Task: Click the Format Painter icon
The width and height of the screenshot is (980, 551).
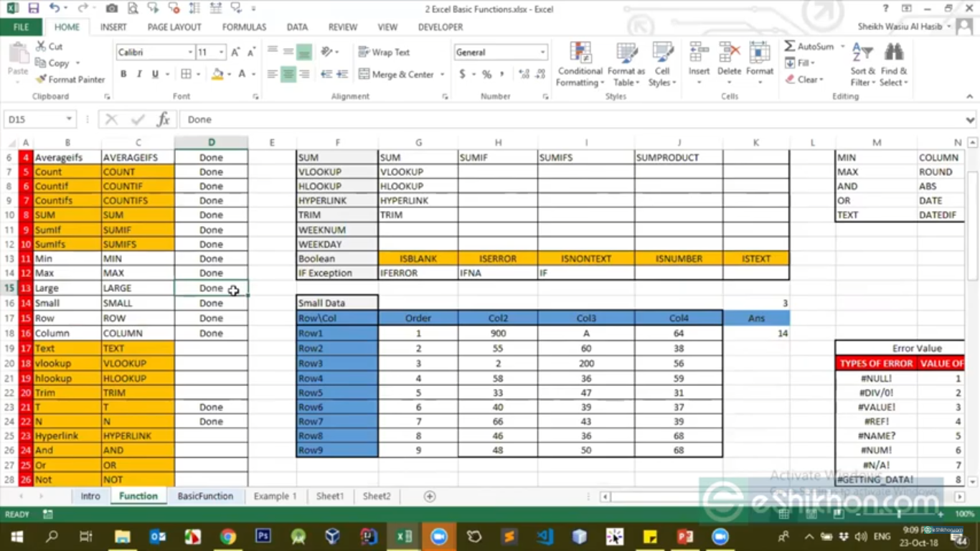Action: pos(42,80)
